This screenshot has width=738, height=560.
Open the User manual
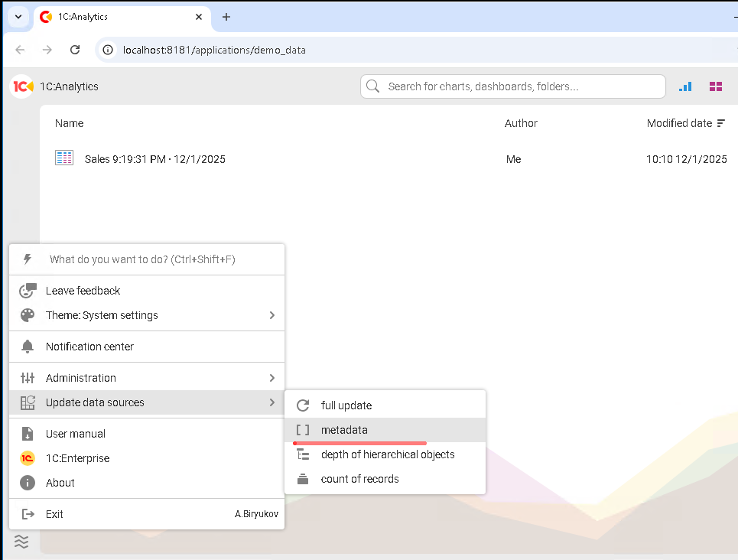point(75,434)
